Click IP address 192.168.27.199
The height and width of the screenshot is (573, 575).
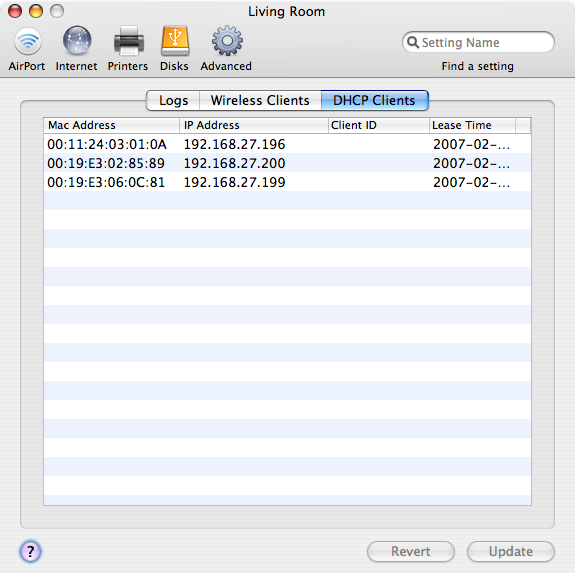click(234, 182)
